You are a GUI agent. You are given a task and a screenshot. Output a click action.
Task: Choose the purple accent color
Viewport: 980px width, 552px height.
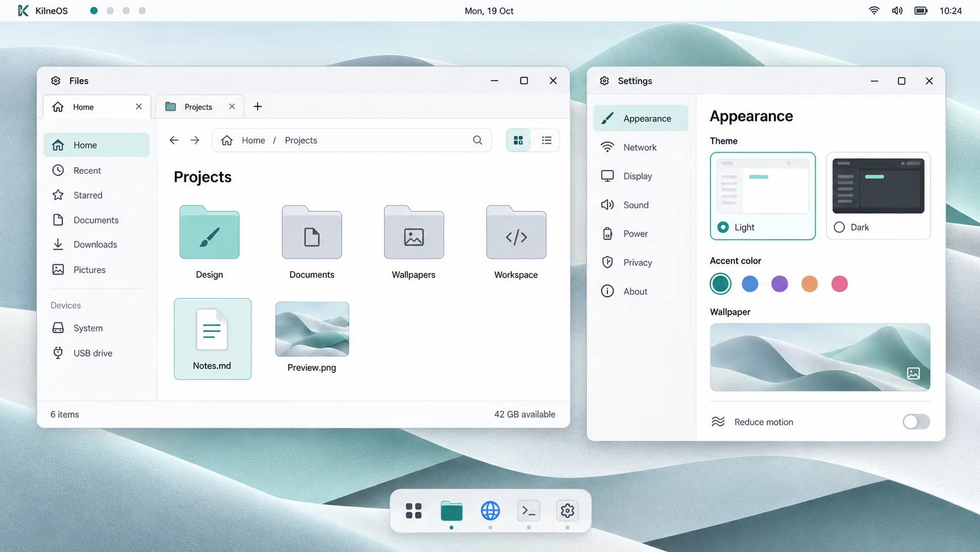point(780,284)
